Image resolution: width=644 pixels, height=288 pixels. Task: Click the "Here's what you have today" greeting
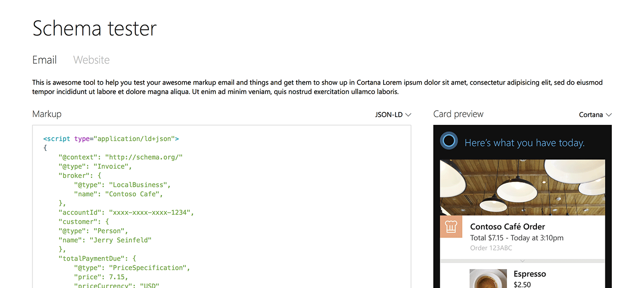point(524,143)
